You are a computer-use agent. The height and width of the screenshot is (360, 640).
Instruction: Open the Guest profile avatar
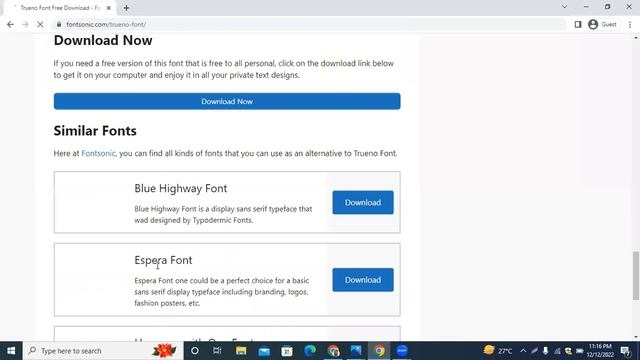[x=593, y=24]
